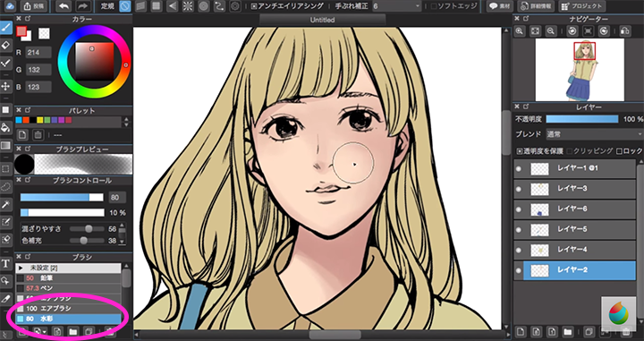Screen dimensions: 644x341
Task: Select ペン brush in brush list
Action: [x=69, y=288]
